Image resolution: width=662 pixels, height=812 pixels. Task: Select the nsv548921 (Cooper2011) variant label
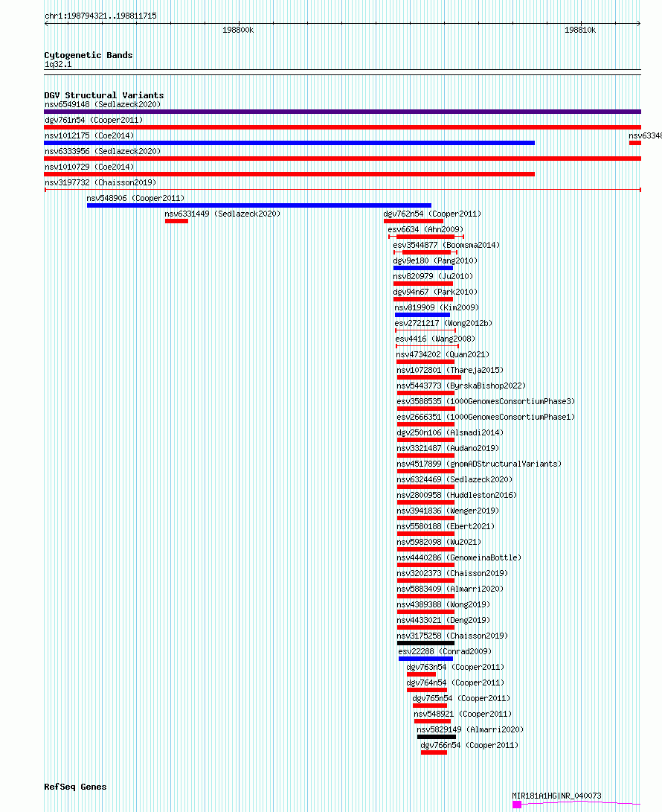463,714
